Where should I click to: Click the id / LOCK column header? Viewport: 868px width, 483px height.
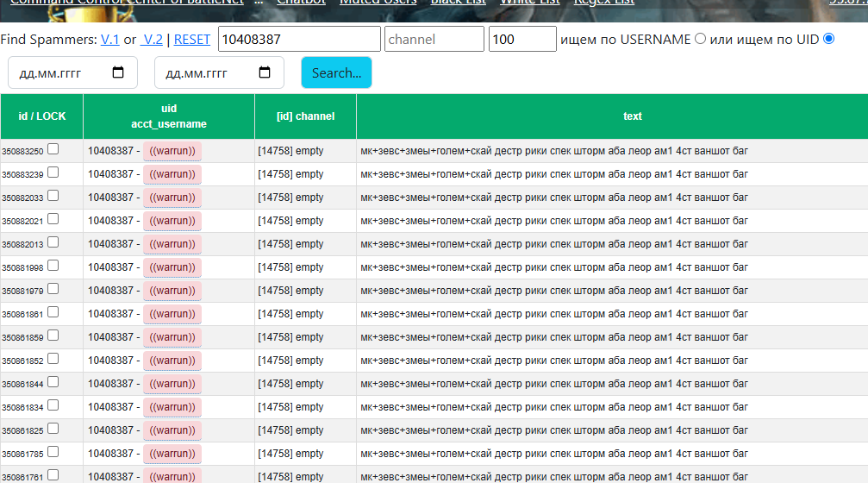42,116
